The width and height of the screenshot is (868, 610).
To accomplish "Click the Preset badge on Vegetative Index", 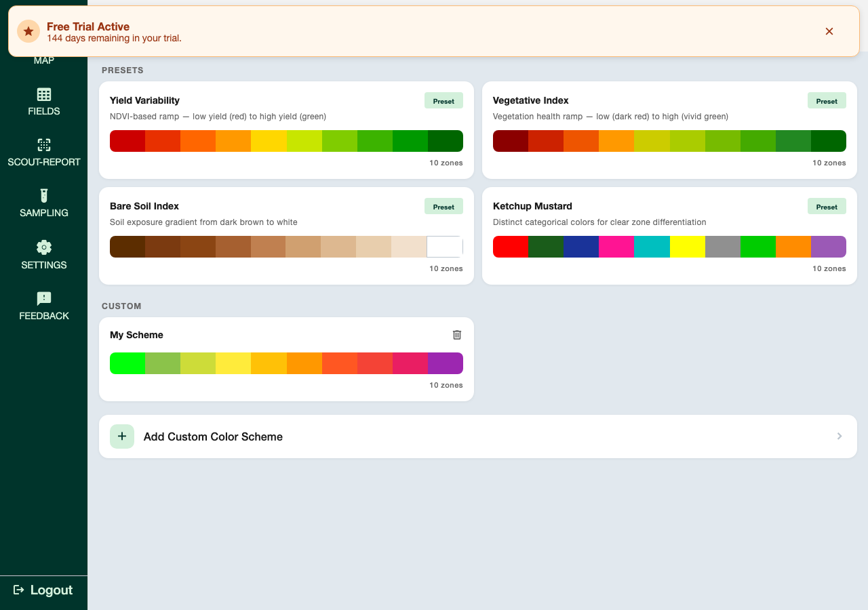I will click(827, 100).
